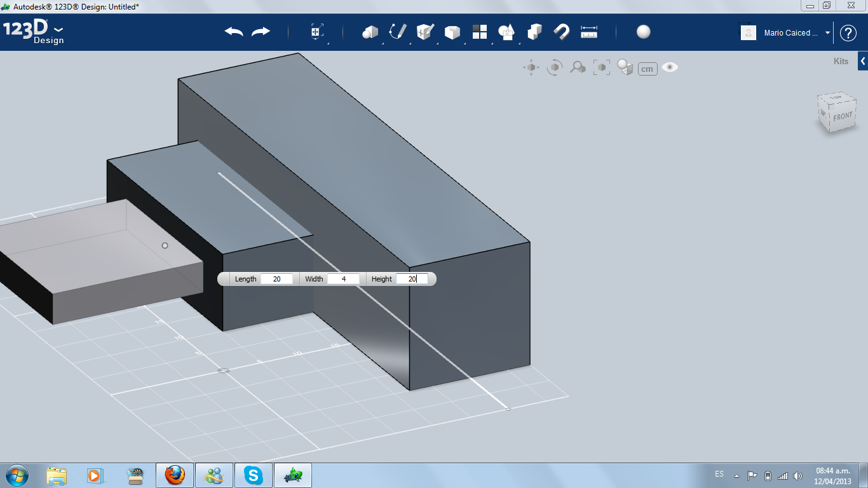Open the Sketch tools menu
The image size is (868, 488).
click(x=398, y=32)
